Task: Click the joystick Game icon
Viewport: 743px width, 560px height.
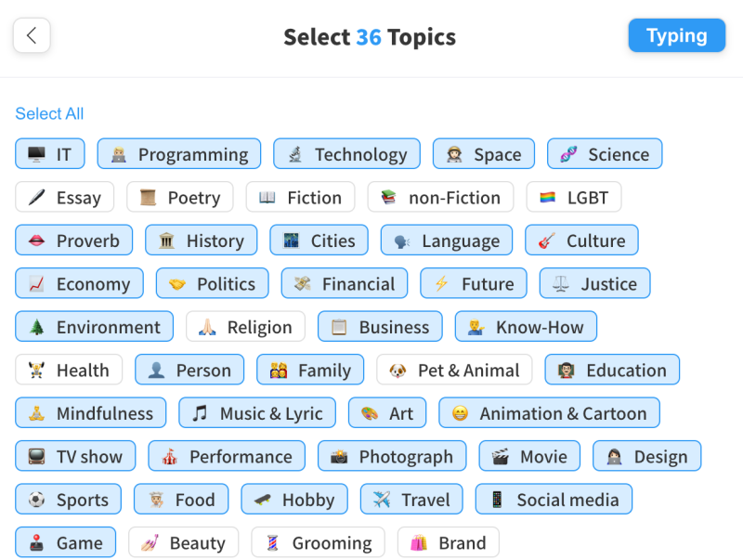Action: point(36,542)
